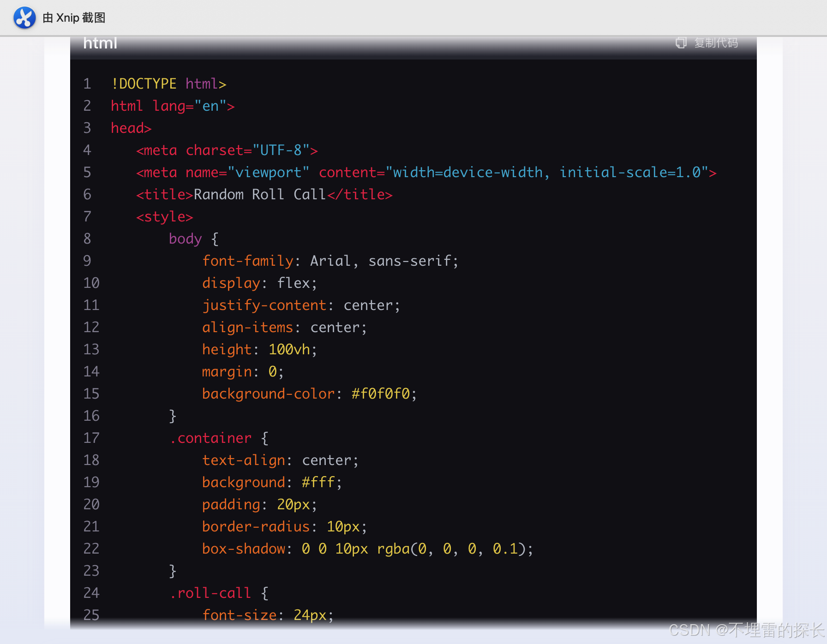Click the 由 Xnip 截图 title text
The image size is (827, 644).
(74, 18)
